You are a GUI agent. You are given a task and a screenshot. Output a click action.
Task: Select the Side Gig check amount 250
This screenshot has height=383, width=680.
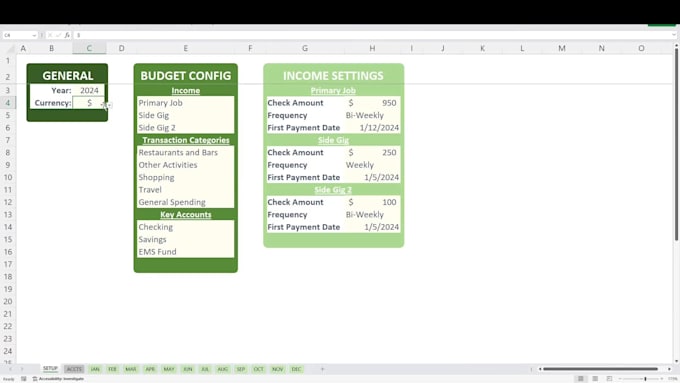372,152
